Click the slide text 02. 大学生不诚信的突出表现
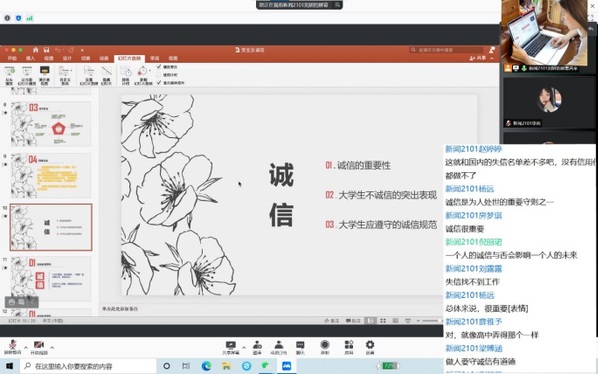 pos(381,195)
